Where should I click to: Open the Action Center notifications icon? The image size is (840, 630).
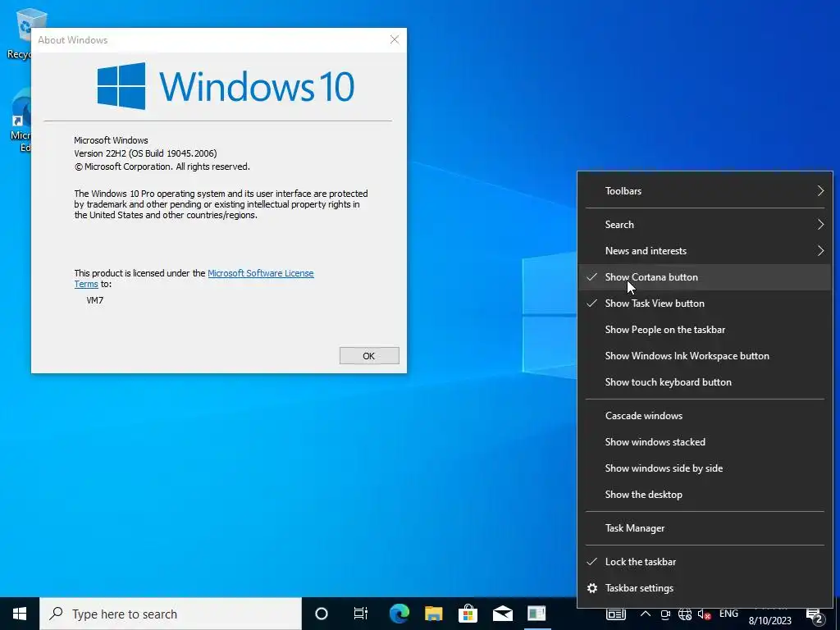click(x=815, y=616)
